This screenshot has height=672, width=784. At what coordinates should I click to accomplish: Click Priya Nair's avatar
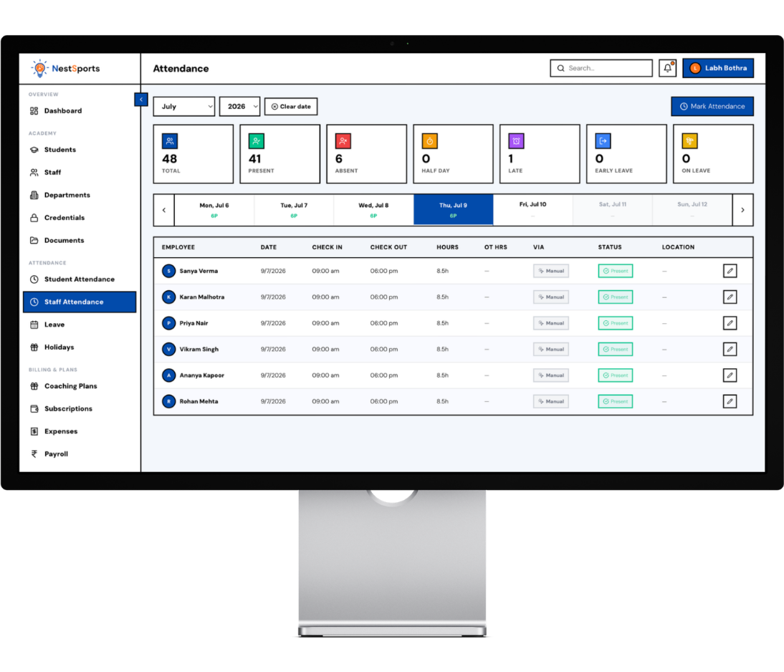169,323
